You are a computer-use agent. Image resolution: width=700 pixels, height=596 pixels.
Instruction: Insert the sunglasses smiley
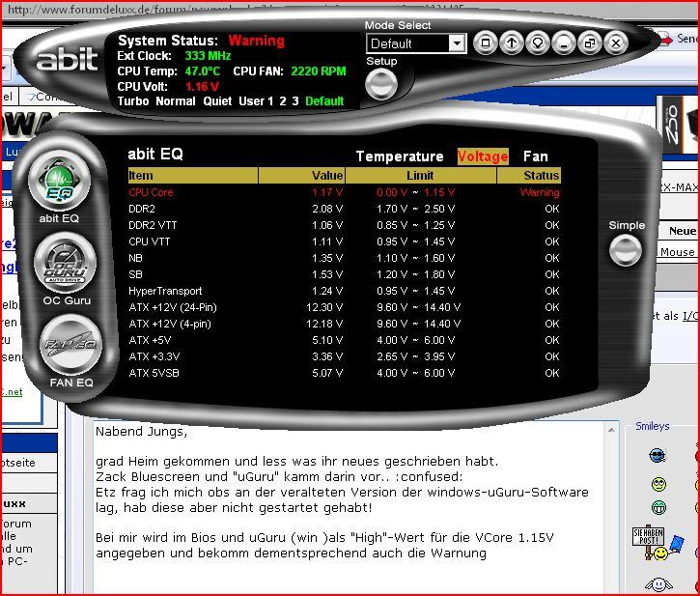pos(658,456)
